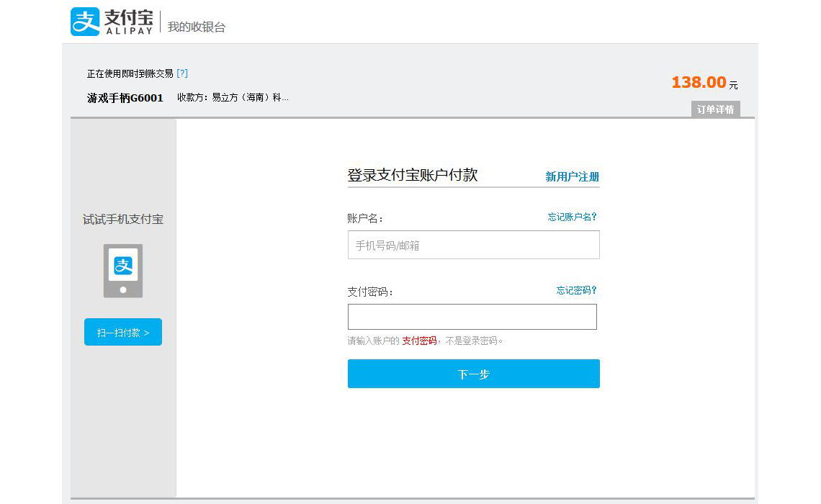Click the Alipay logo in header
This screenshot has height=504, width=821.
click(x=112, y=22)
